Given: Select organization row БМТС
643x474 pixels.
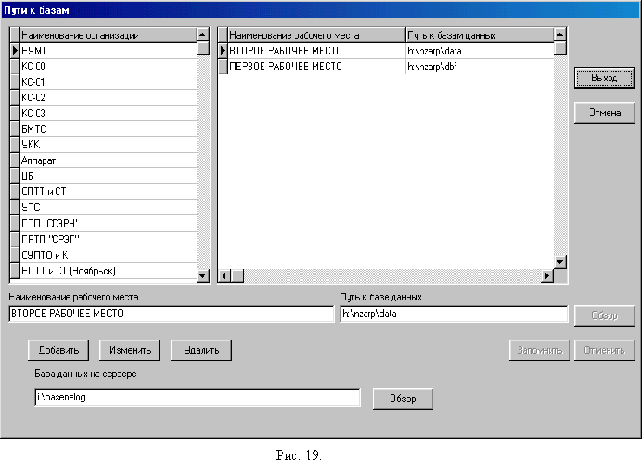Looking at the screenshot, I should click(109, 129).
